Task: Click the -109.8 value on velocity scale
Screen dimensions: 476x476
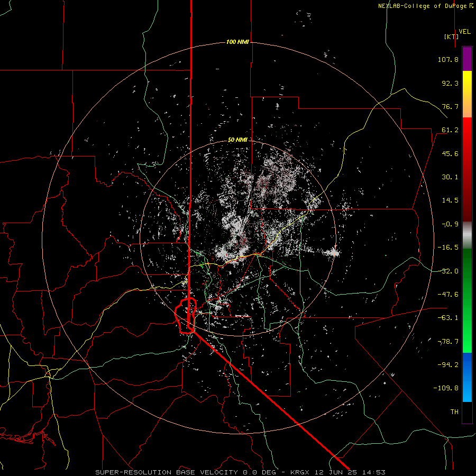Action: 446,388
